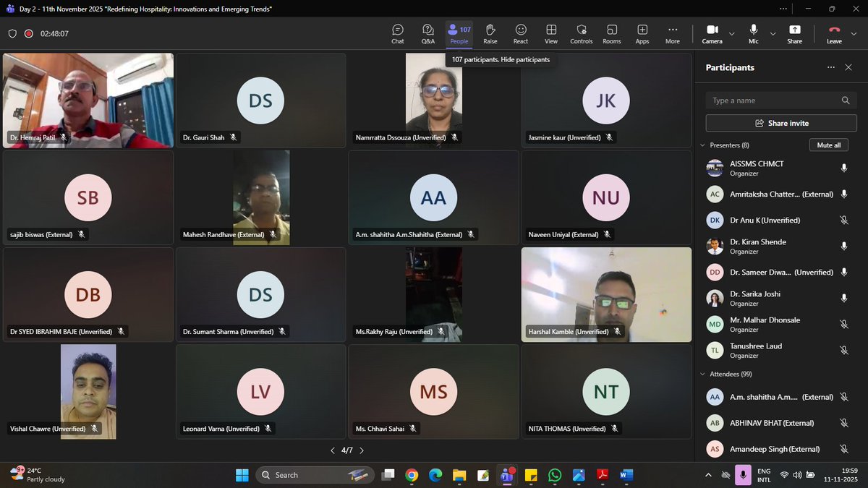The image size is (868, 488).
Task: Mute Amritaksha Chatterjee's microphone
Action: pos(843,194)
